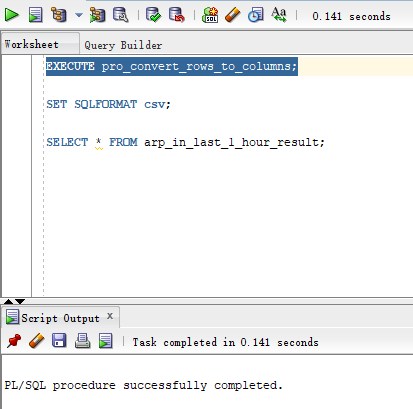Collapse editor using the splitter down arrow

(x=20, y=301)
